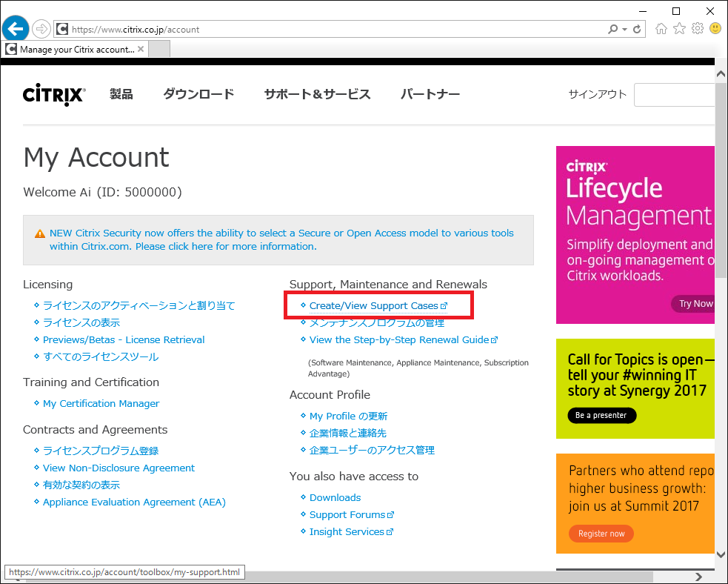Select the ダウンロード navigation menu
Viewport: 728px width, 584px height.
coord(198,94)
